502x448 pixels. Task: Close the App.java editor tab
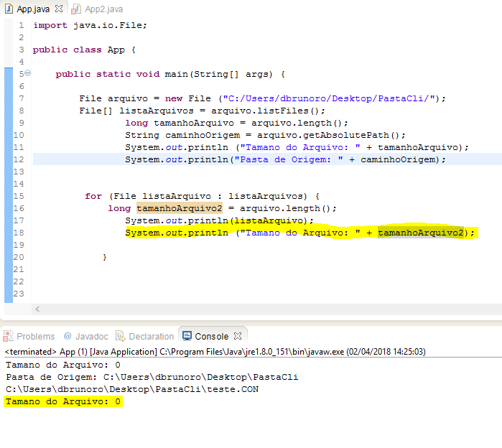[x=59, y=9]
